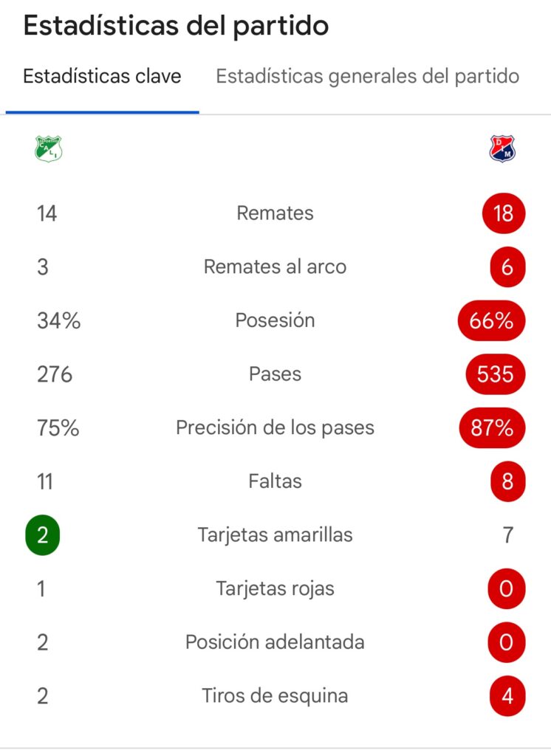Click the Deportivo Cali team crest
The image size is (551, 756).
click(x=49, y=149)
